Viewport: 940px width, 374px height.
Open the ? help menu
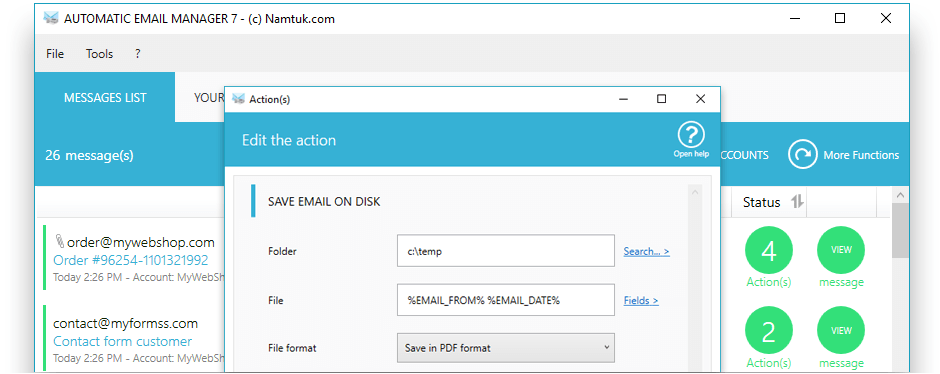click(137, 54)
